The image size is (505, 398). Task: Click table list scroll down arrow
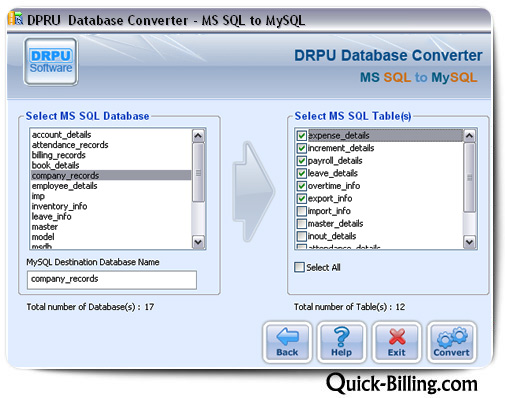469,242
